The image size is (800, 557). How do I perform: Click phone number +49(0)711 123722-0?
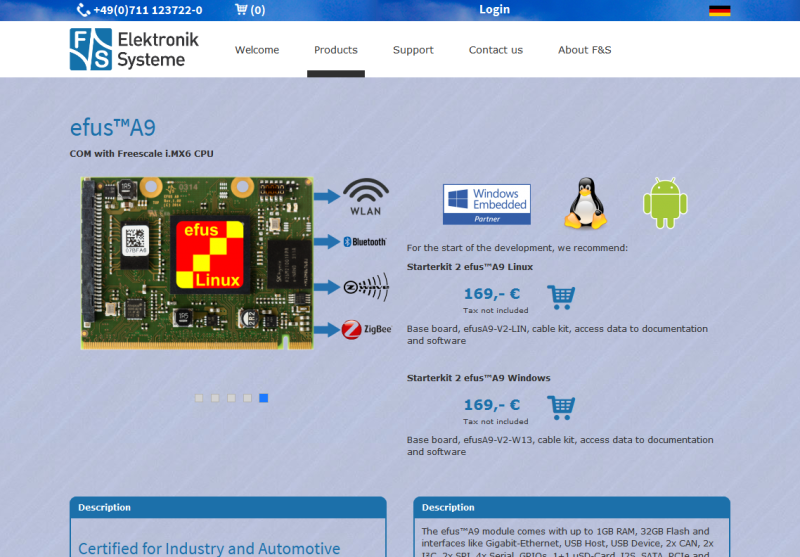(x=148, y=10)
